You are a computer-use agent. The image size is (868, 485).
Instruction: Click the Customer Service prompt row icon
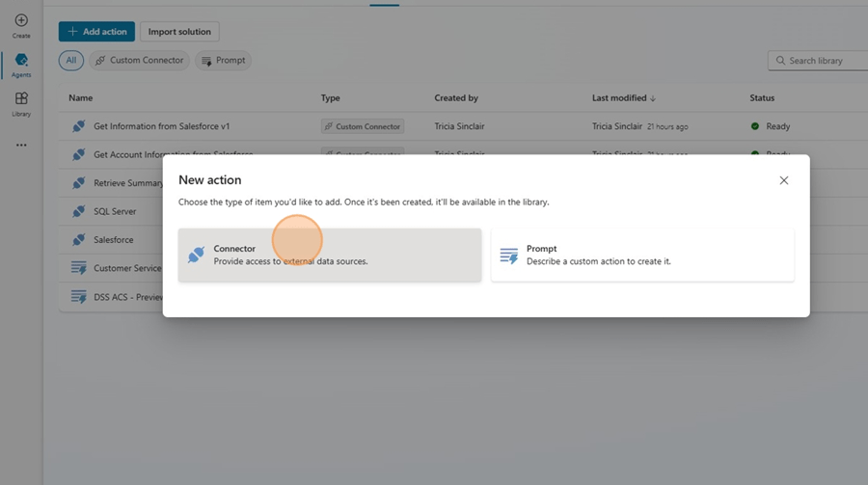(x=79, y=268)
